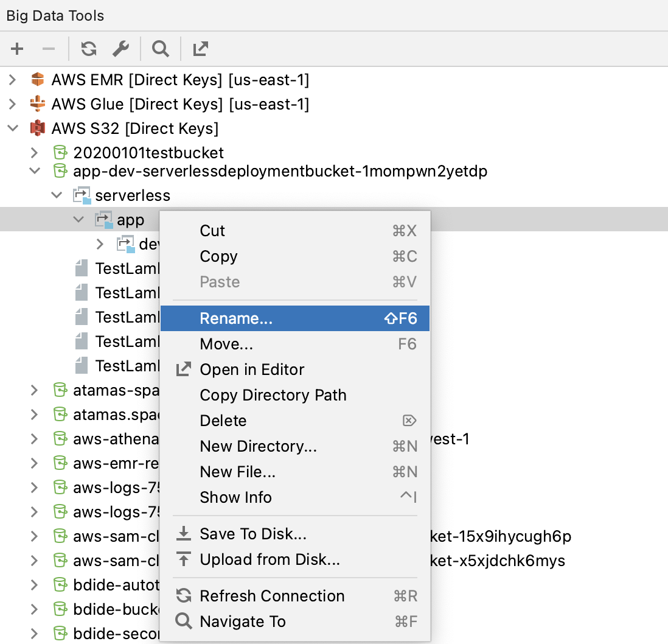The width and height of the screenshot is (668, 644).
Task: Select the AWS S32 [Direct Keys] row
Action: (x=334, y=128)
